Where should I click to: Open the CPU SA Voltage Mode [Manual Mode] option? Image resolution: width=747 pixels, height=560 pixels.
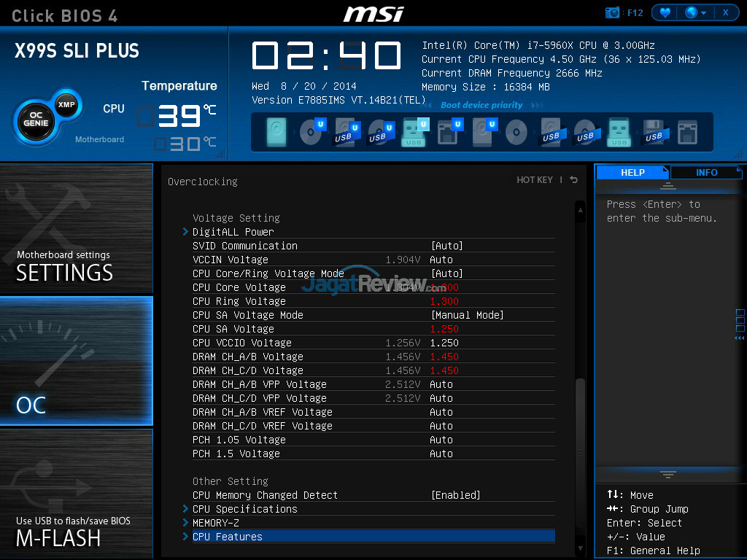468,315
